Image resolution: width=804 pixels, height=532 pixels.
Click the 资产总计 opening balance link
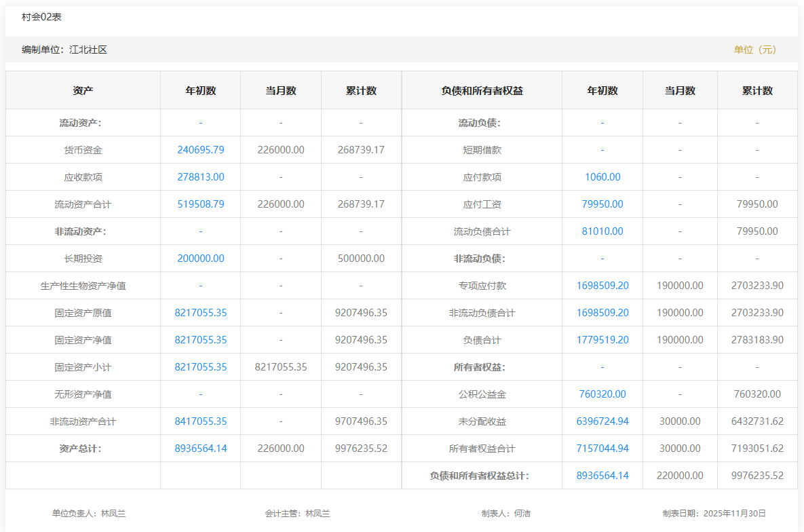[x=201, y=449]
